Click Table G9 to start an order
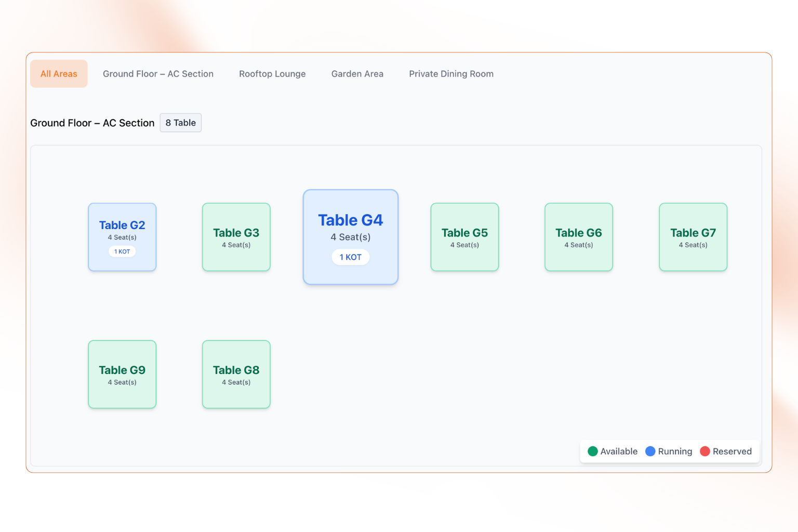 [122, 374]
